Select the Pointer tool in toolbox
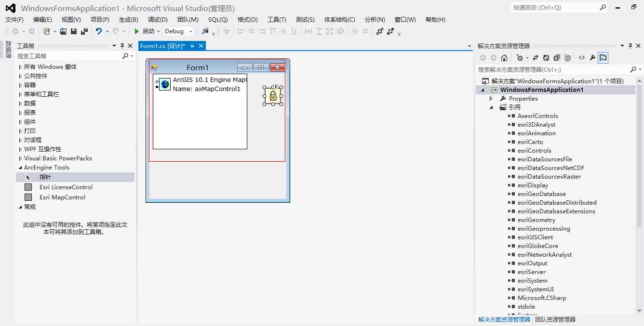Screen dimensions: 644x326 (x=75, y=177)
